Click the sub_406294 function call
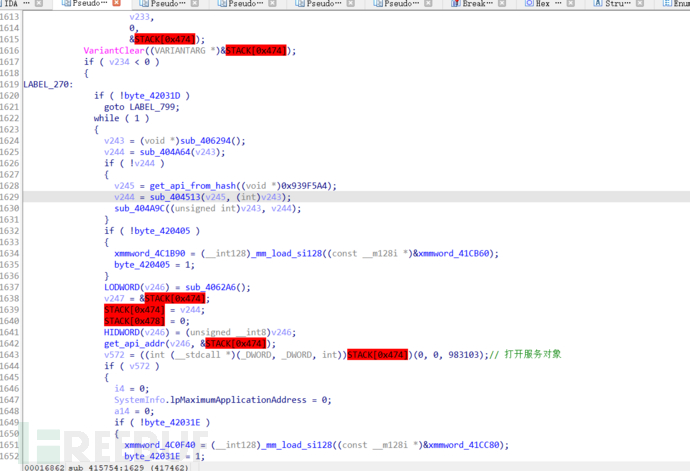 [x=206, y=141]
